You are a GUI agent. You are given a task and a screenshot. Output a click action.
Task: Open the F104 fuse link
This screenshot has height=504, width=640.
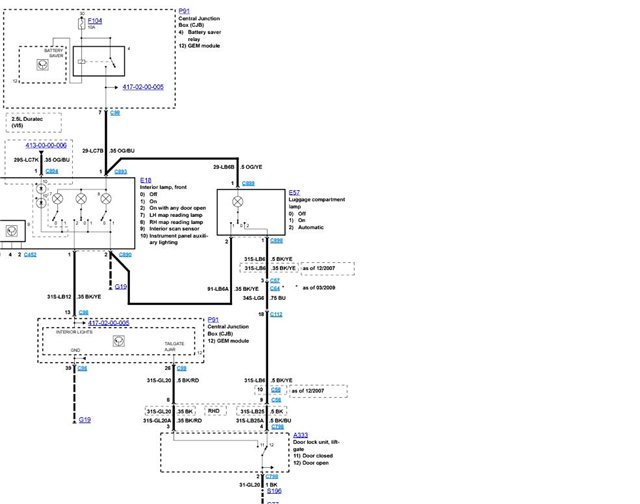point(95,20)
